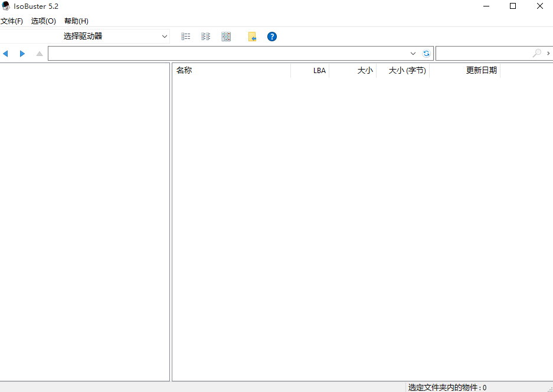Open Help via the blue question mark icon

click(x=271, y=36)
